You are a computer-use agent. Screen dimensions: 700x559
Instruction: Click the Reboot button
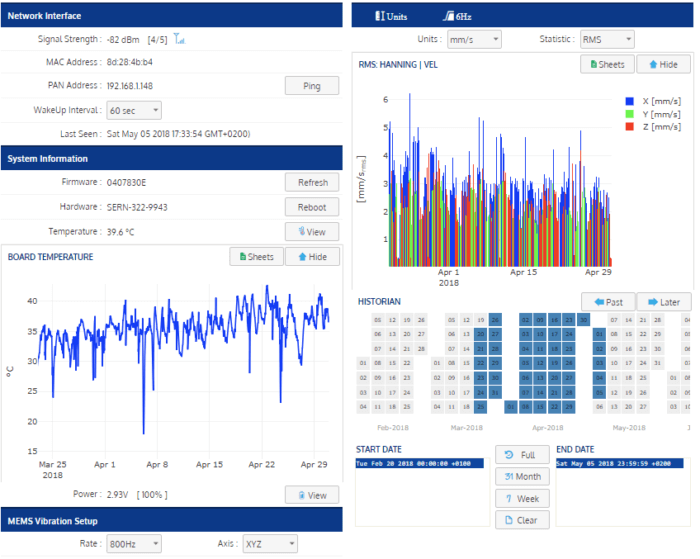(x=312, y=207)
